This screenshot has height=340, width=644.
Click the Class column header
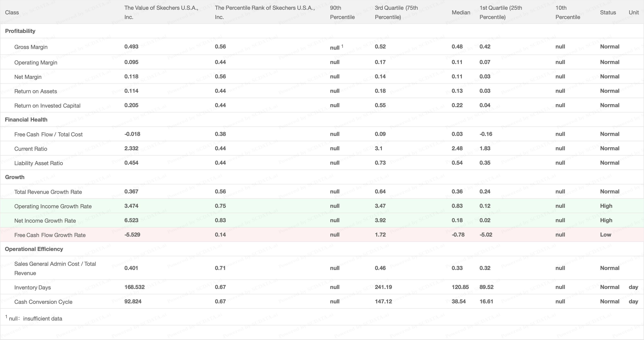pos(12,12)
